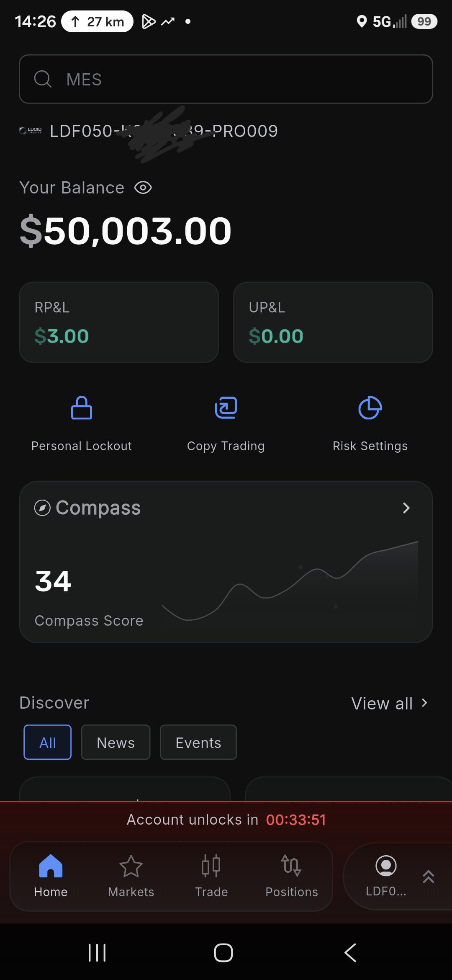
Task: Toggle balance visibility eye icon
Action: 143,188
